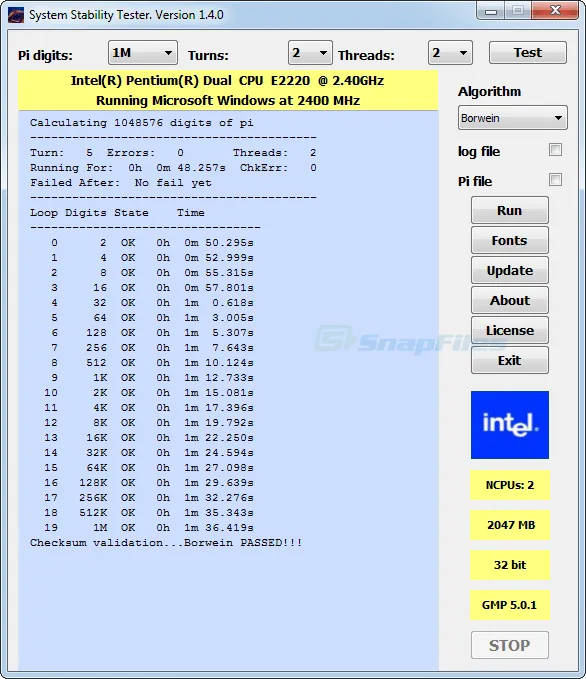This screenshot has width=586, height=679.
Task: Select loop 17 row with 256K digits
Action: [x=149, y=498]
